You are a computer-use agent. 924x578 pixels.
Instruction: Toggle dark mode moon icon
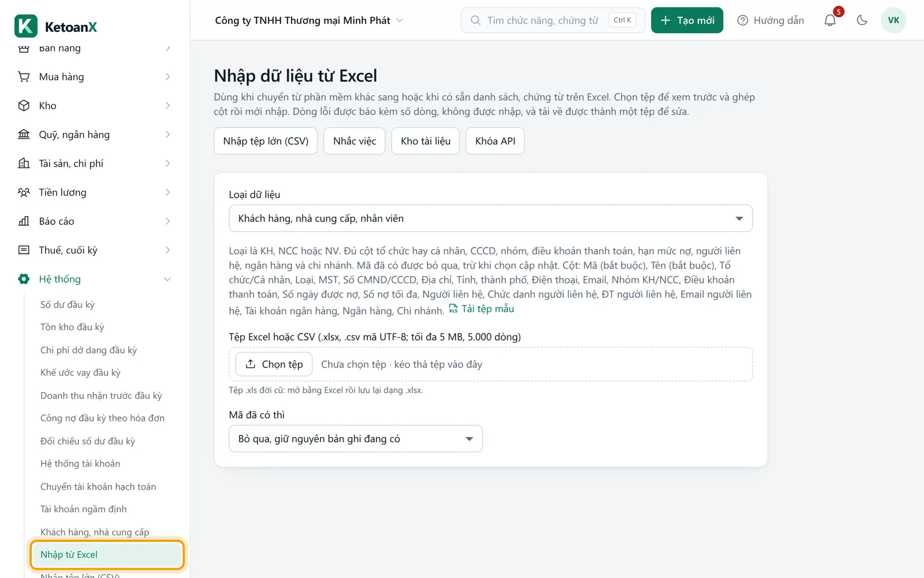pyautogui.click(x=862, y=20)
